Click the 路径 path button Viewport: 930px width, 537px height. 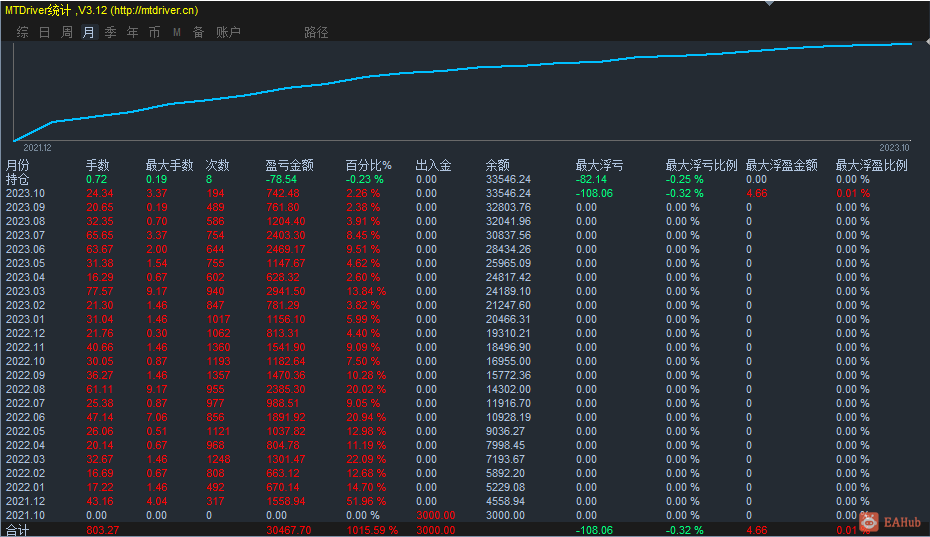[x=316, y=32]
